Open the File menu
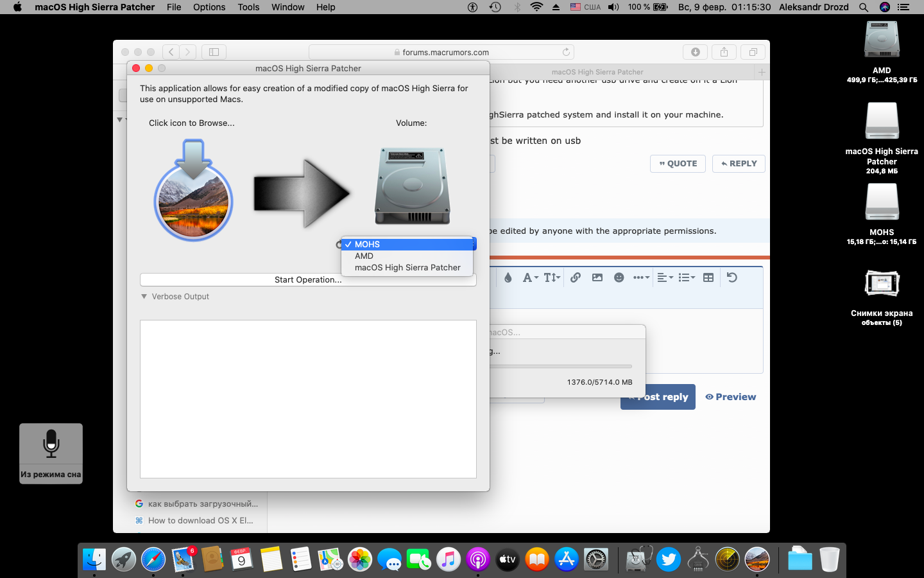This screenshot has width=924, height=578. coord(174,7)
